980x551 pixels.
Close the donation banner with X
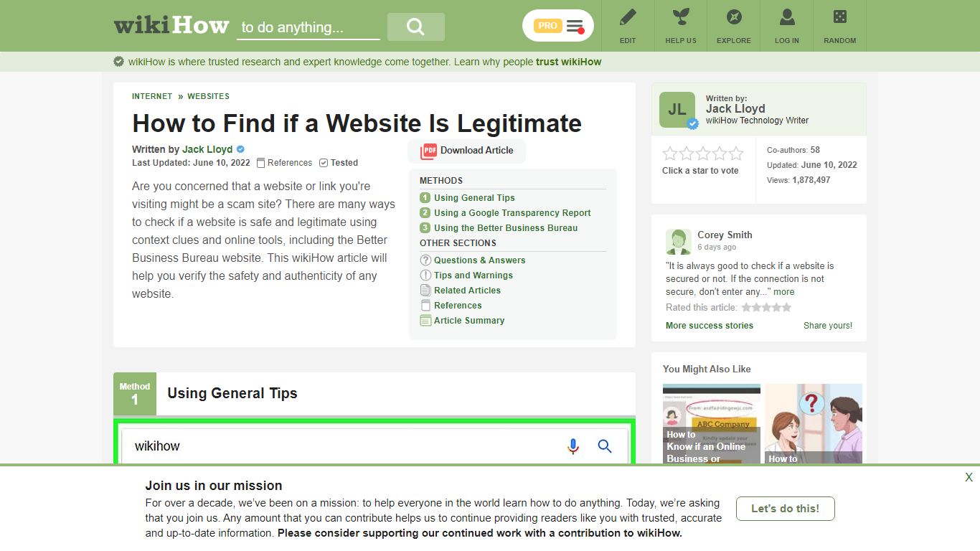pyautogui.click(x=969, y=477)
